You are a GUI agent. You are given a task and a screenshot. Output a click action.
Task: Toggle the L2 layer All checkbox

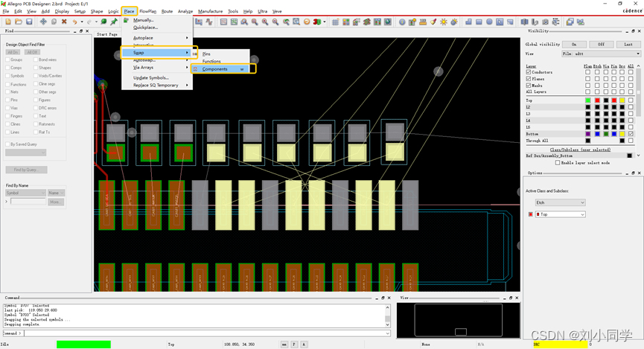click(631, 106)
